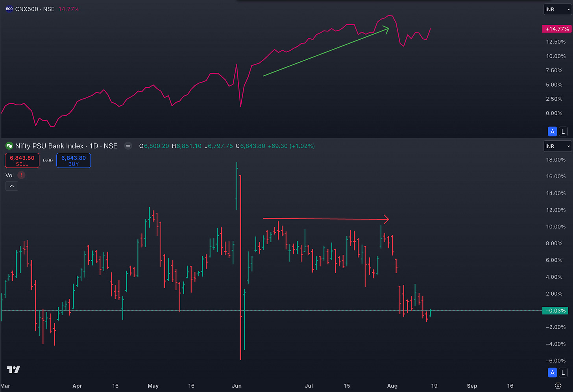The image size is (573, 392).
Task: Click the grey dash icon next to NSE
Action: coord(128,146)
